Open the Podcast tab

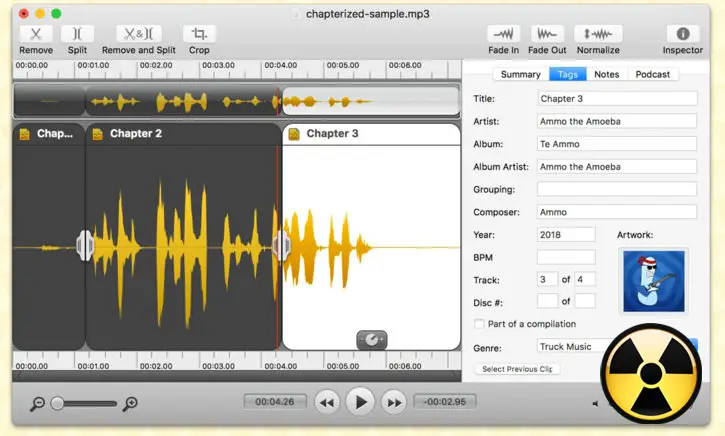[652, 74]
